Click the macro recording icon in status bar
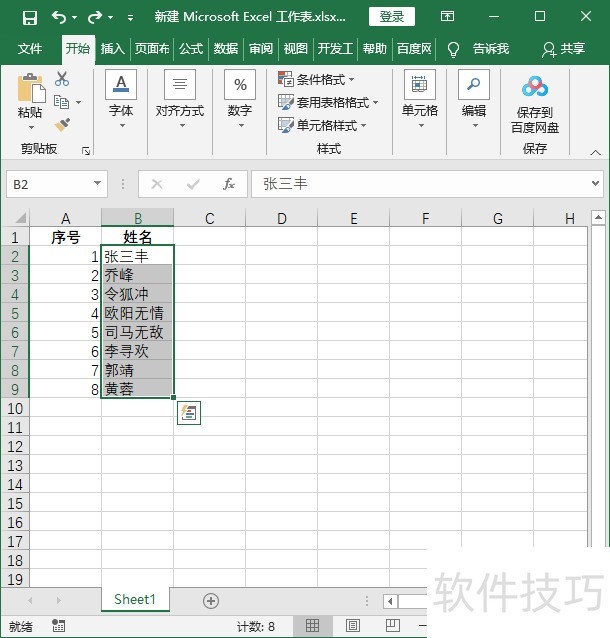This screenshot has width=610, height=638. pyautogui.click(x=59, y=625)
